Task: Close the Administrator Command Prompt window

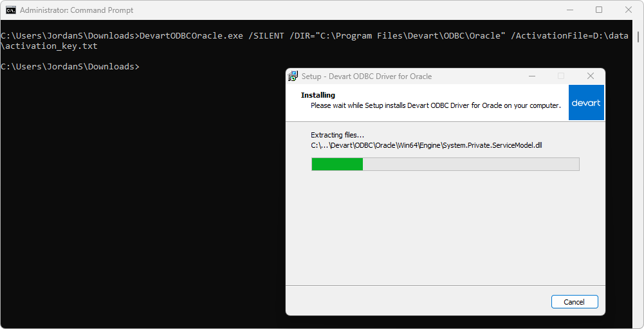Action: (x=629, y=10)
